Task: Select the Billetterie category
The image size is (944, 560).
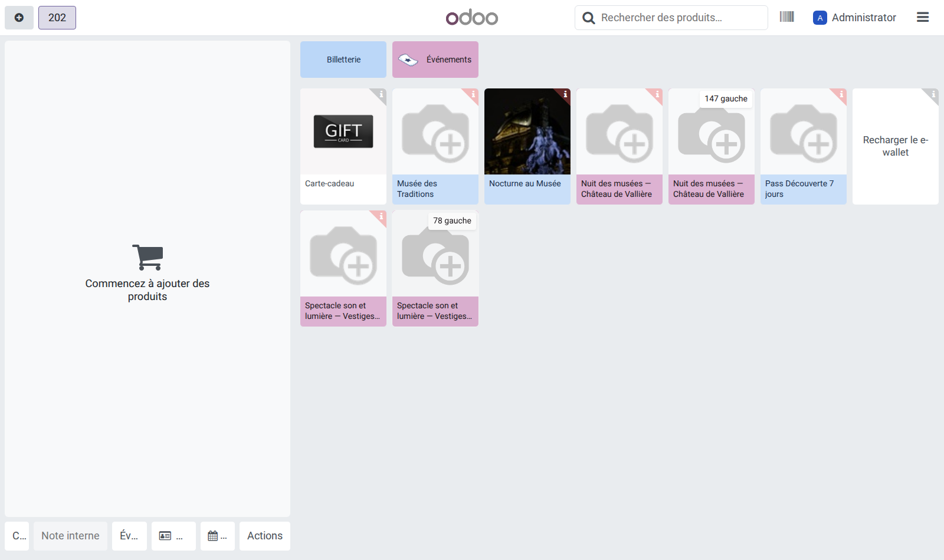Action: tap(343, 60)
